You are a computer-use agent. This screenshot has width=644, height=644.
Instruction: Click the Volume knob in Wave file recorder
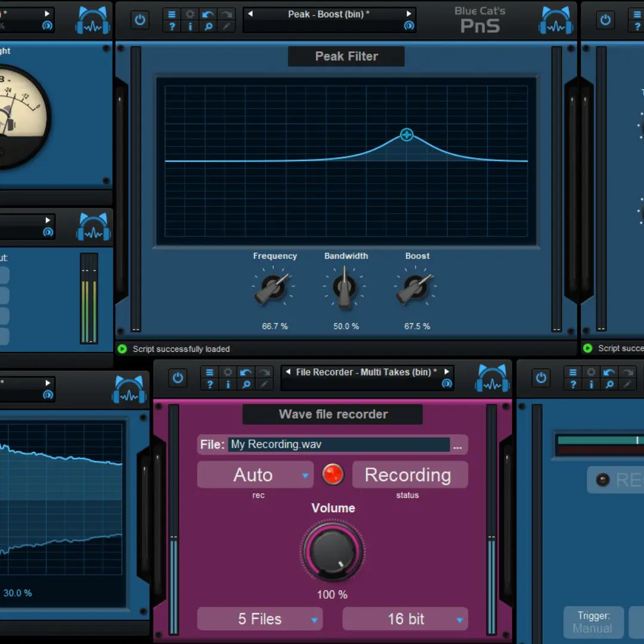coord(333,551)
